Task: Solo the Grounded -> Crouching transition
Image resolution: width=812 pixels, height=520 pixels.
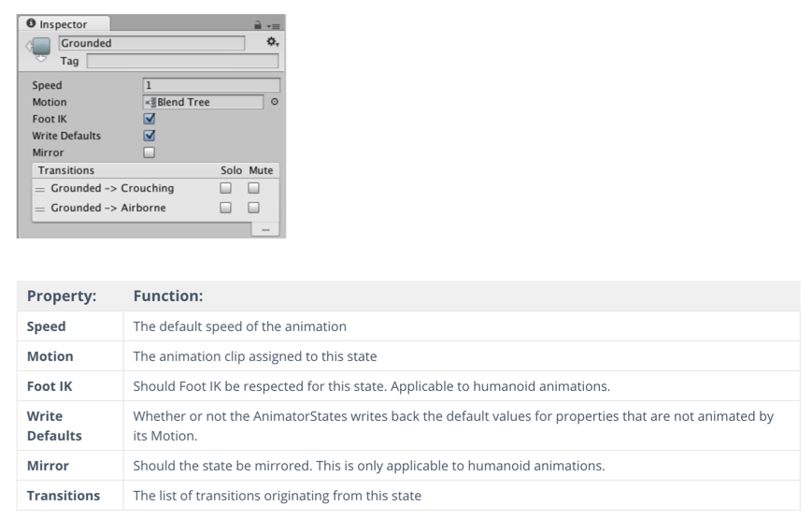Action: pos(226,188)
